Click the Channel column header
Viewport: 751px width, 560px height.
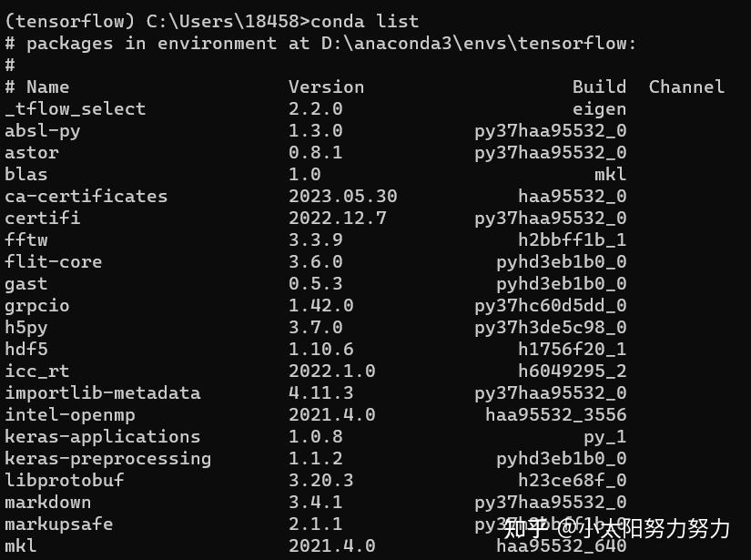point(686,87)
